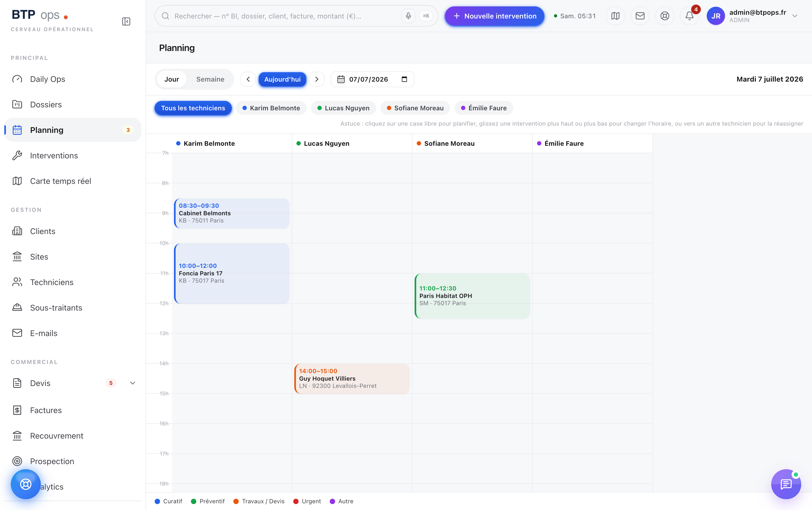Viewport: 812px width, 510px height.
Task: Click the Prospection target icon
Action: 17,461
